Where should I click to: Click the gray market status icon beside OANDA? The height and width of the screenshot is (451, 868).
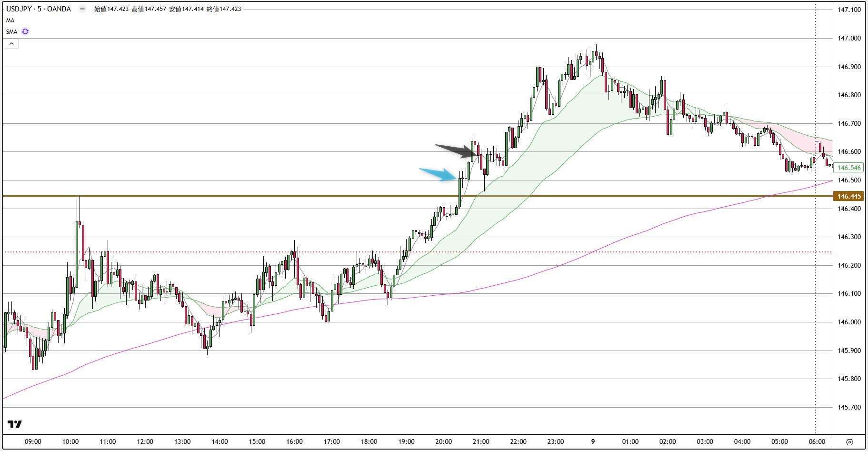tap(82, 9)
